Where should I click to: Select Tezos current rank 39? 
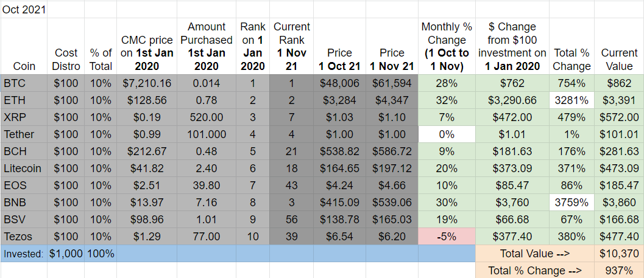coord(292,237)
